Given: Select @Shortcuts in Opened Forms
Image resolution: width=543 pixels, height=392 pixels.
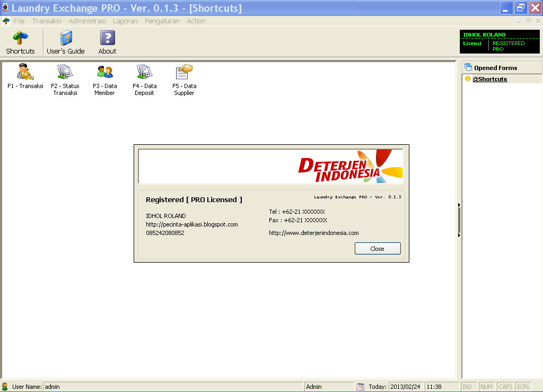Looking at the screenshot, I should 489,79.
